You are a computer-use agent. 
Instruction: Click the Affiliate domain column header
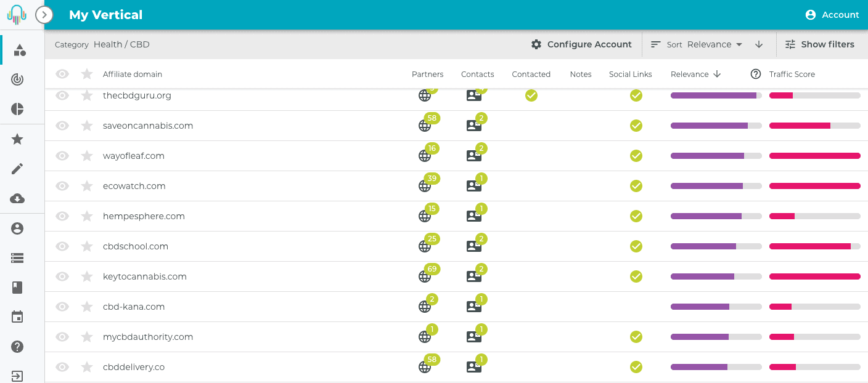click(133, 74)
